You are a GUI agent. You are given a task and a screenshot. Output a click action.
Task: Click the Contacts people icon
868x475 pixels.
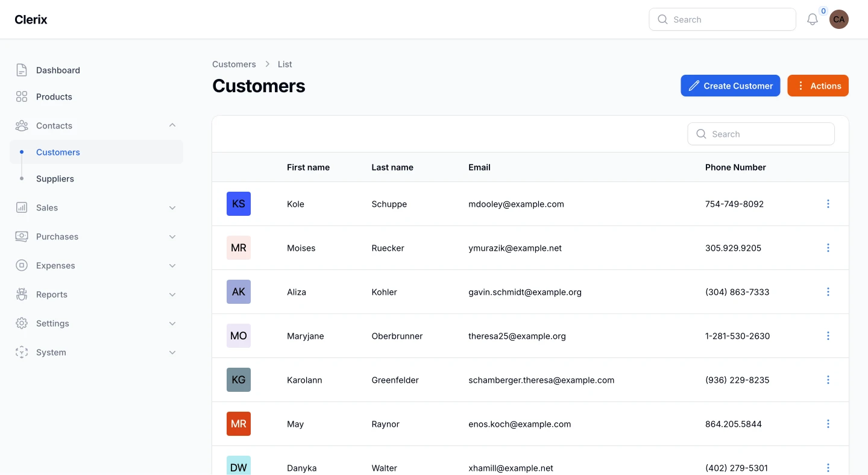click(22, 125)
